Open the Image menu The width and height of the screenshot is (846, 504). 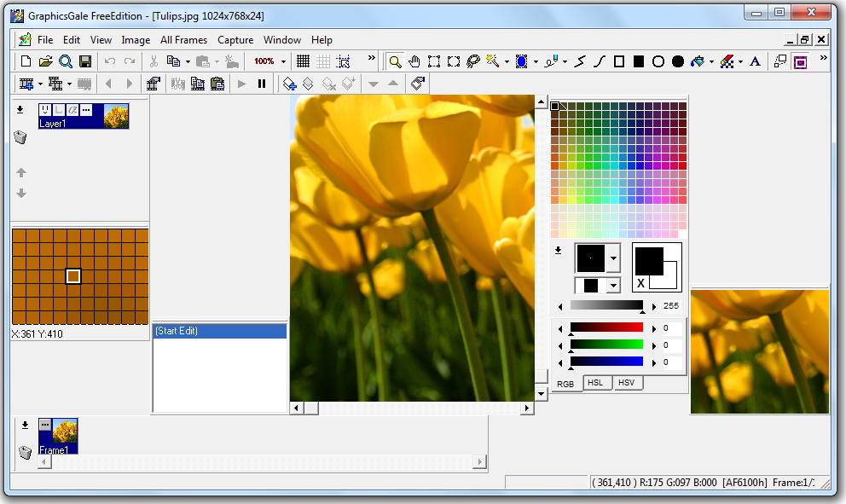[x=136, y=40]
